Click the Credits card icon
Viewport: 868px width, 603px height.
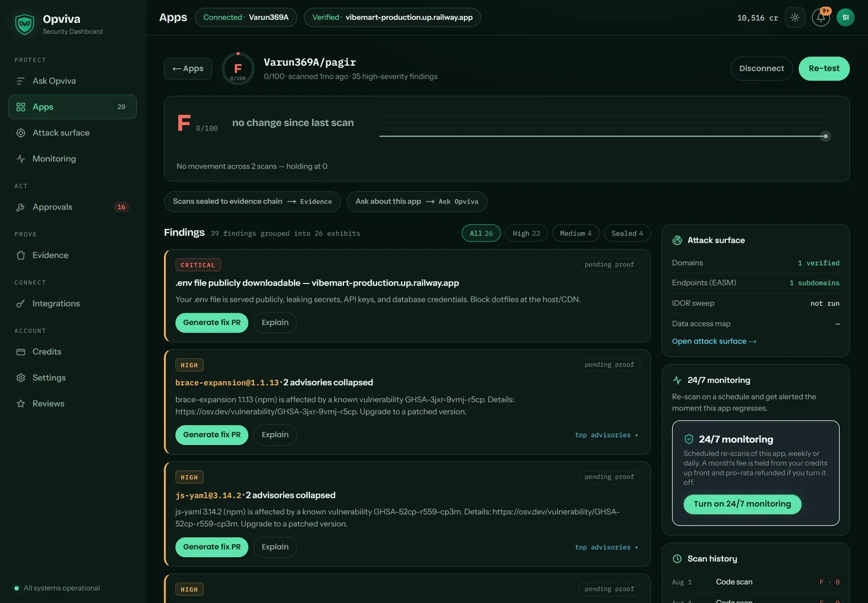[x=20, y=352]
